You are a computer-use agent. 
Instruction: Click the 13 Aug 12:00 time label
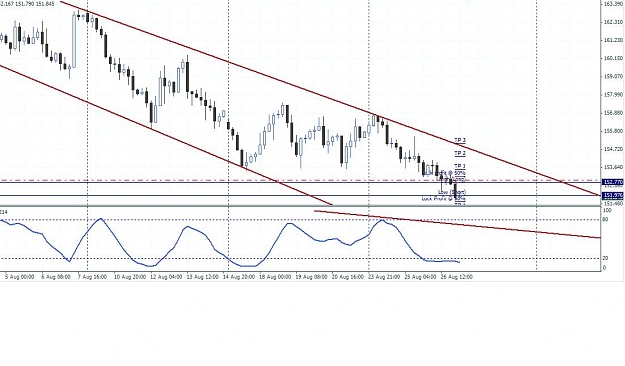click(x=202, y=276)
